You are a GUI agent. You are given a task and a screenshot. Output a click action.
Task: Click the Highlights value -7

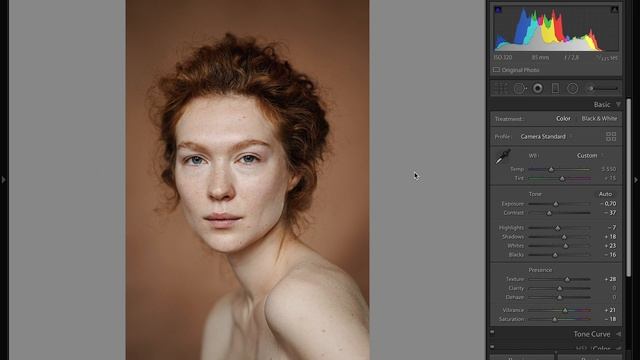tap(611, 228)
